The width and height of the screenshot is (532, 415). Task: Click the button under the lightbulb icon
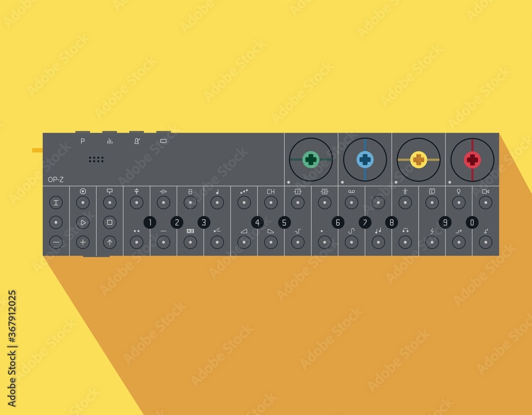tap(459, 203)
